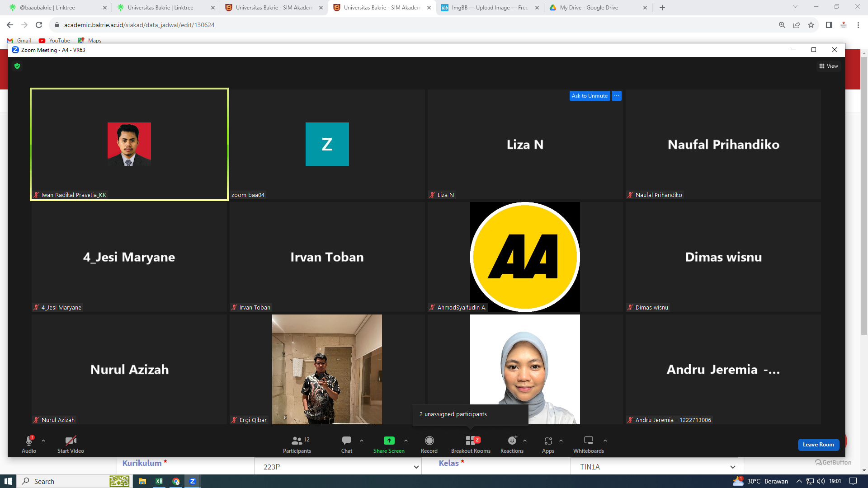Change layout with View button
868x488 pixels.
(829, 66)
